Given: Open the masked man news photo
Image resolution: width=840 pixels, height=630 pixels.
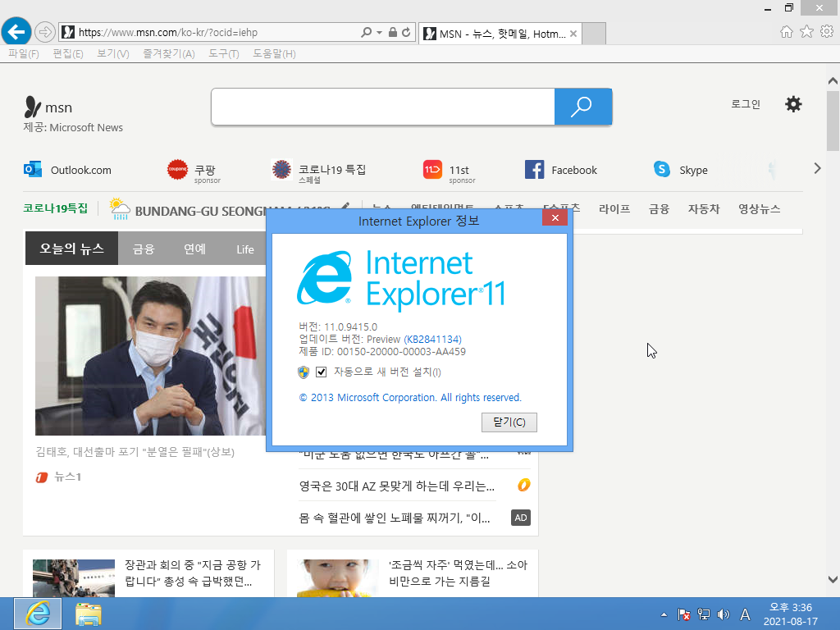Looking at the screenshot, I should [151, 356].
